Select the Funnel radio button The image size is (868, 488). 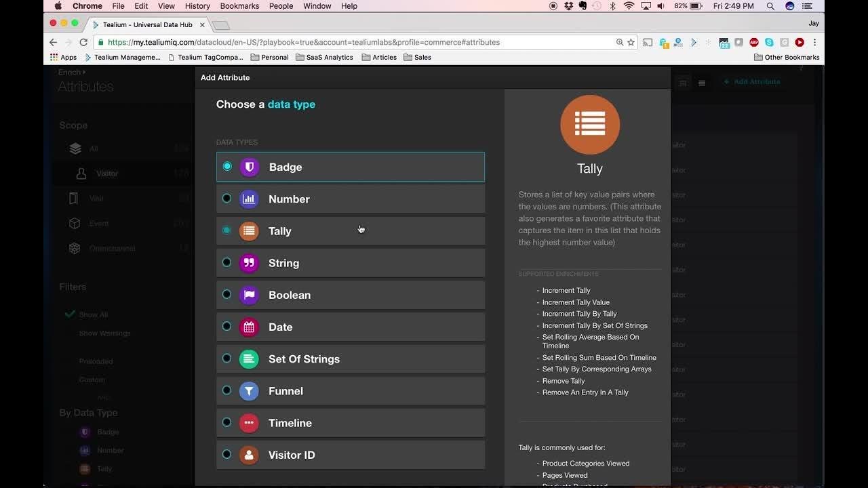click(x=227, y=390)
